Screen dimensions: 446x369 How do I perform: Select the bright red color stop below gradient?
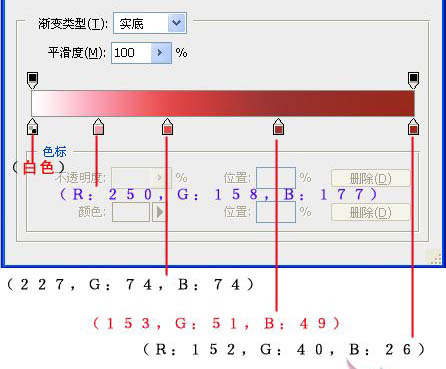click(167, 126)
